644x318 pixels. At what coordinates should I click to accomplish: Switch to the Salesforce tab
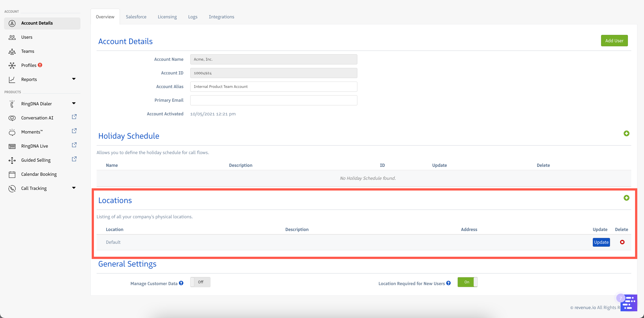tap(136, 17)
